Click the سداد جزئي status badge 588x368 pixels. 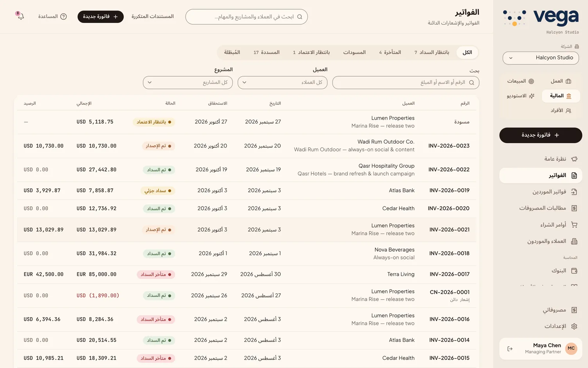[x=158, y=191]
